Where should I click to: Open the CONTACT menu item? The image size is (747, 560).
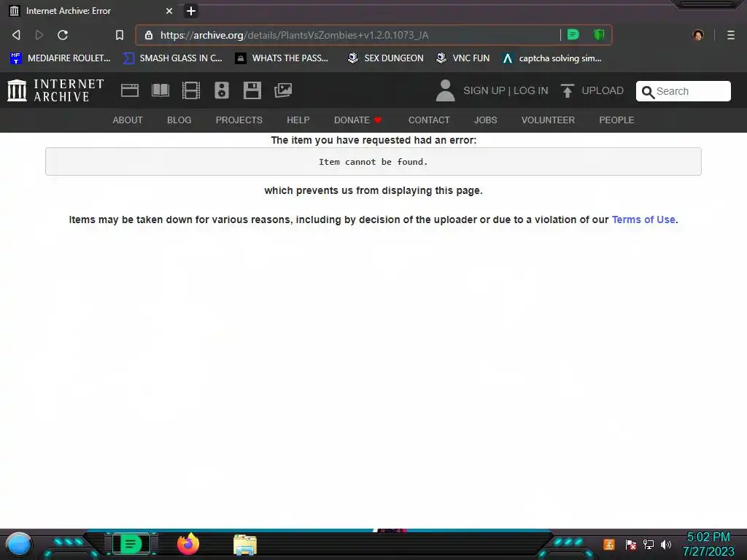(x=429, y=120)
